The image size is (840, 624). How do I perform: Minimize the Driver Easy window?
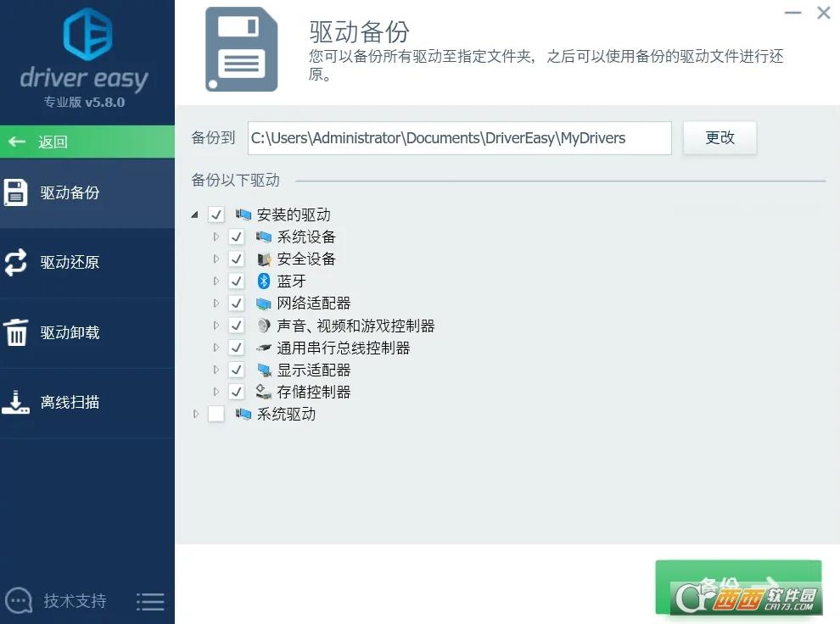pos(792,13)
